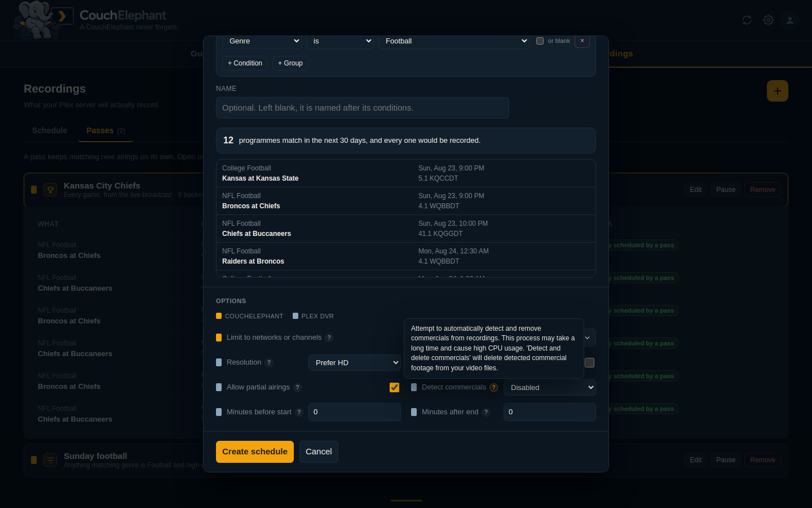This screenshot has width=812, height=508.
Task: Click 'Sun, Aug 23, 10:00 PM' airing time
Action: [453, 224]
